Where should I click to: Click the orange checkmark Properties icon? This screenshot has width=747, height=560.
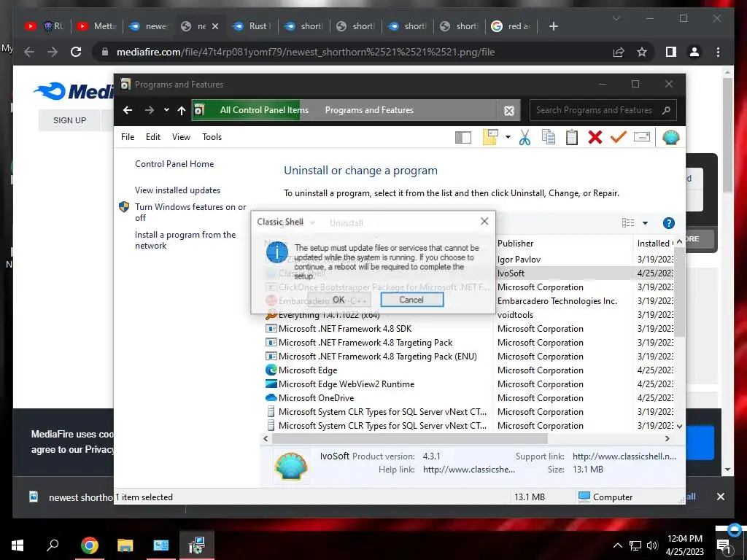coord(619,137)
